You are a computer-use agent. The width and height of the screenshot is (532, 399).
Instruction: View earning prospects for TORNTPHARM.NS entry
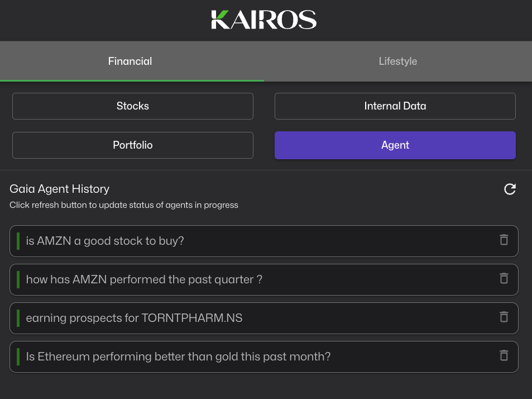coord(134,319)
